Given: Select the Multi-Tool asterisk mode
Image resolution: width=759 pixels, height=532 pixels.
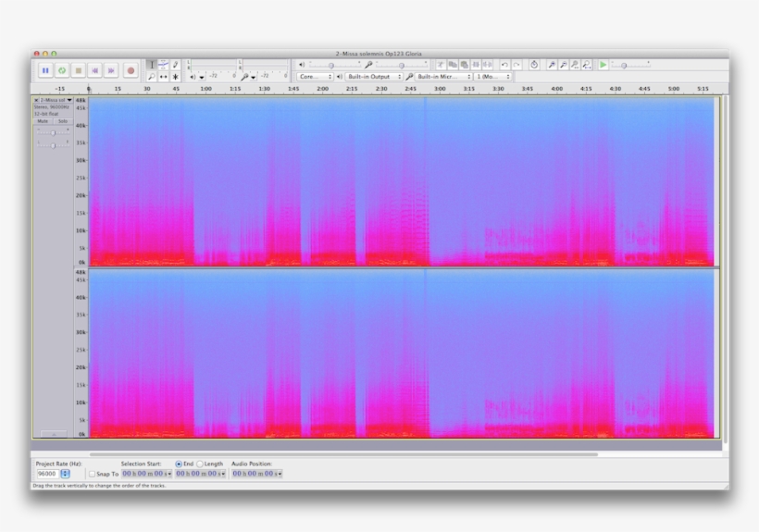Looking at the screenshot, I should pos(175,77).
